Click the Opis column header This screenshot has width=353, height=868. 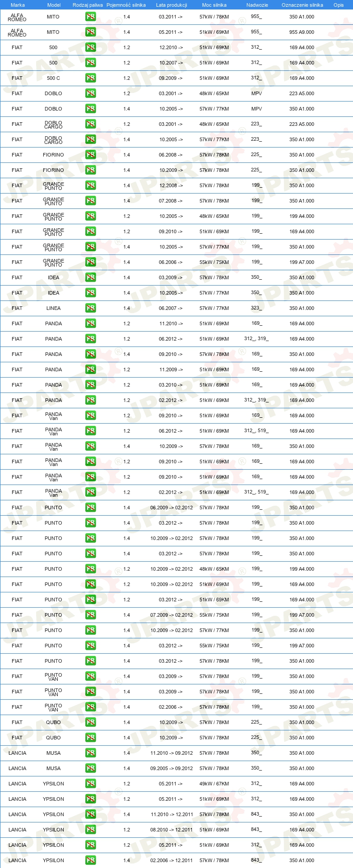point(339,5)
